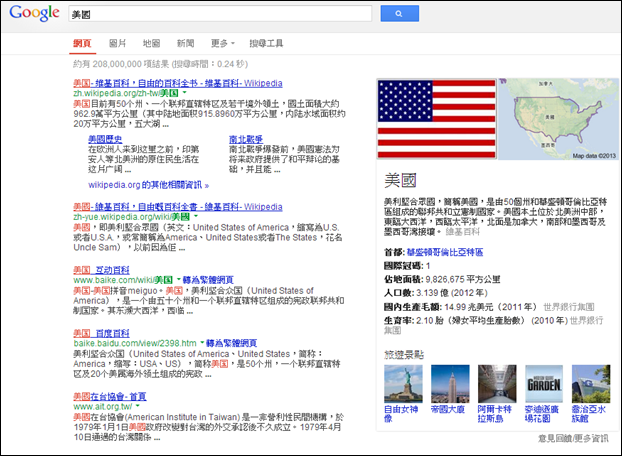Click the 旅遊景點 section heading

(404, 354)
